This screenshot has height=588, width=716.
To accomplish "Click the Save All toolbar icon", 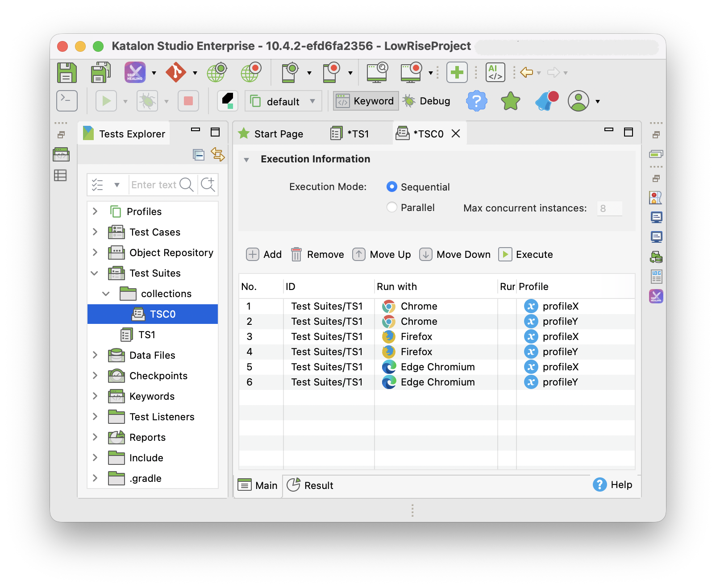I will click(100, 72).
